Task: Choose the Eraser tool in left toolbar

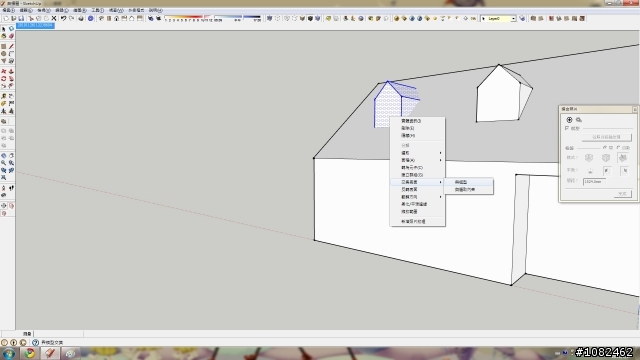Action: (11, 36)
